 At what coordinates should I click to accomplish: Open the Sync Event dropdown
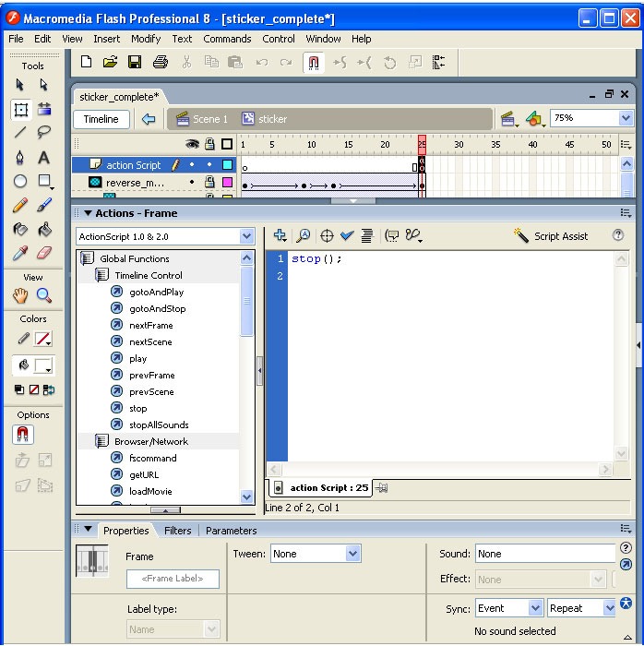[x=535, y=608]
